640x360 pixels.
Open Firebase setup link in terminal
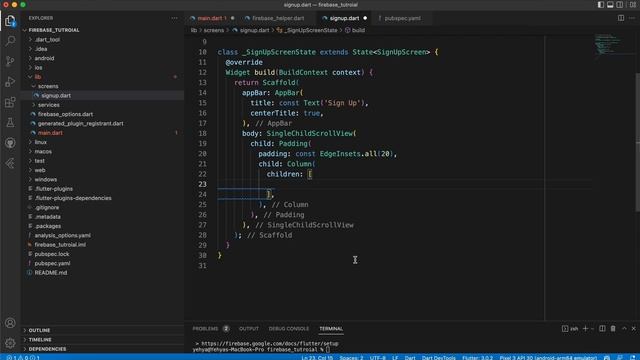(270, 344)
